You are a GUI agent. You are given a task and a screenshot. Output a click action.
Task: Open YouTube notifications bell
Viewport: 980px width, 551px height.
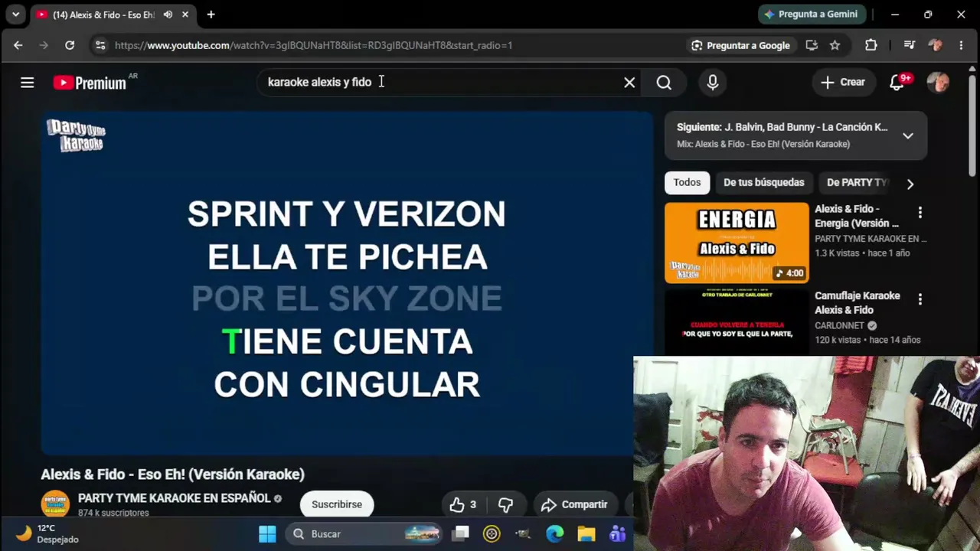897,83
